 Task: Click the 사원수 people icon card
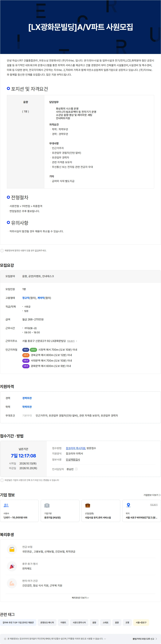pos(6,505)
